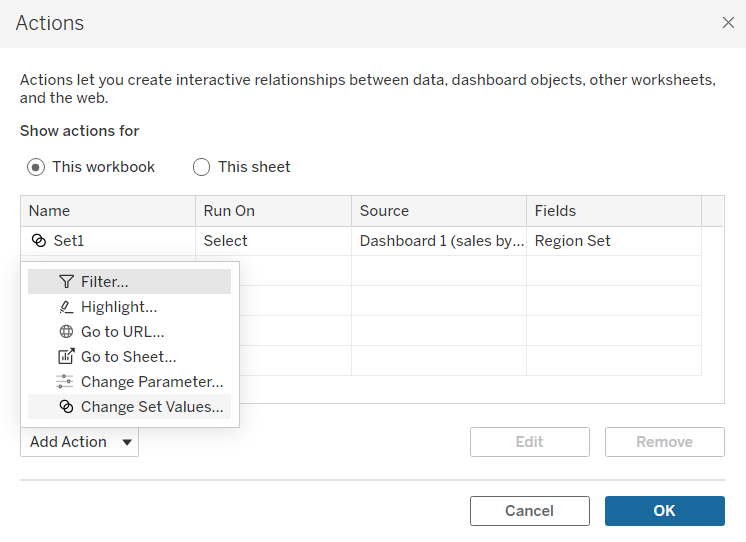Choose Highlight... from the action menu

[119, 307]
